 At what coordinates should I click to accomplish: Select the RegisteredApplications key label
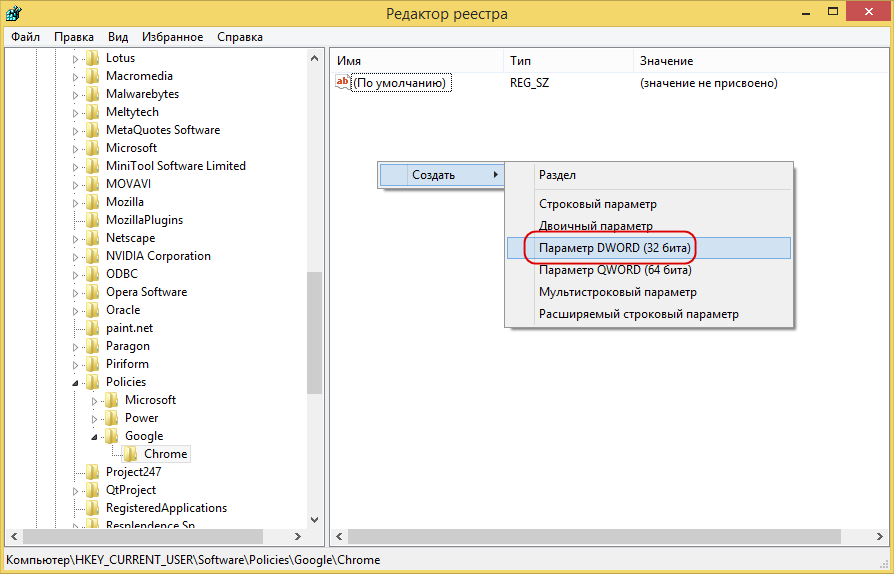[166, 508]
